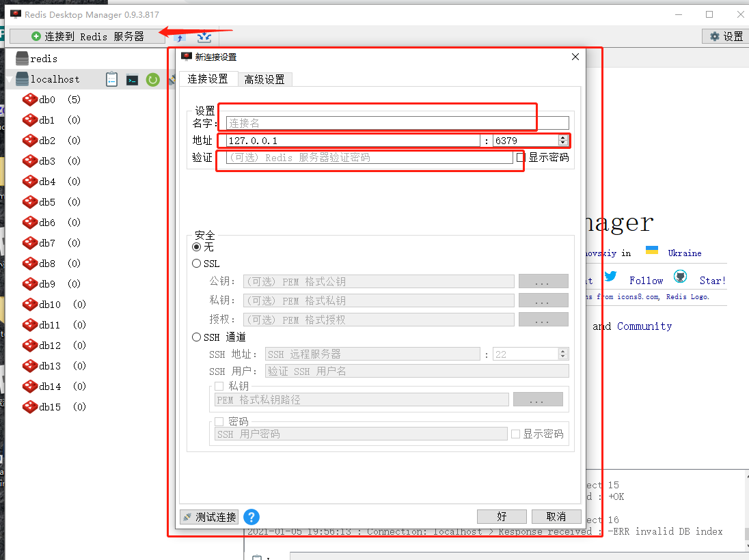This screenshot has width=749, height=560.
Task: Click the SSH 远程服务器 address field
Action: [x=372, y=354]
